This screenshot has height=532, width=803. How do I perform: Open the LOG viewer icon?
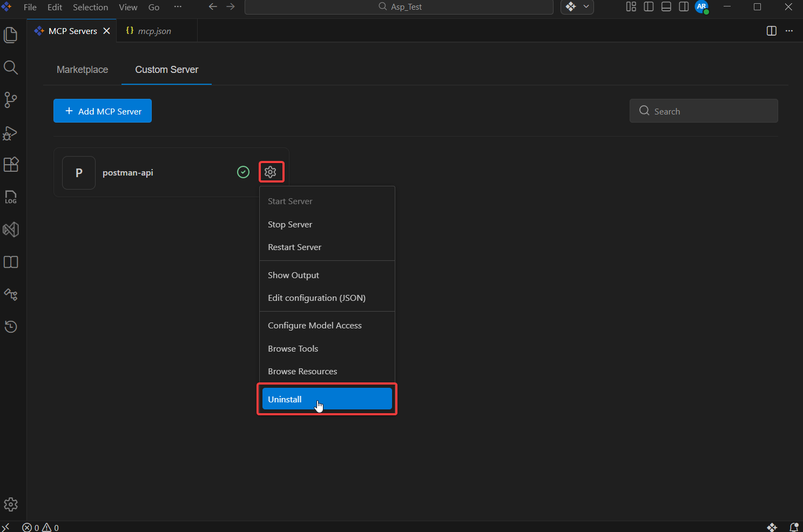click(x=11, y=197)
